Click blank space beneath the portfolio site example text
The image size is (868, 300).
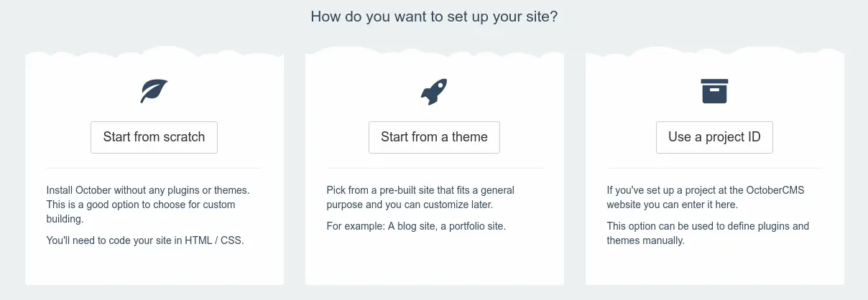point(434,260)
